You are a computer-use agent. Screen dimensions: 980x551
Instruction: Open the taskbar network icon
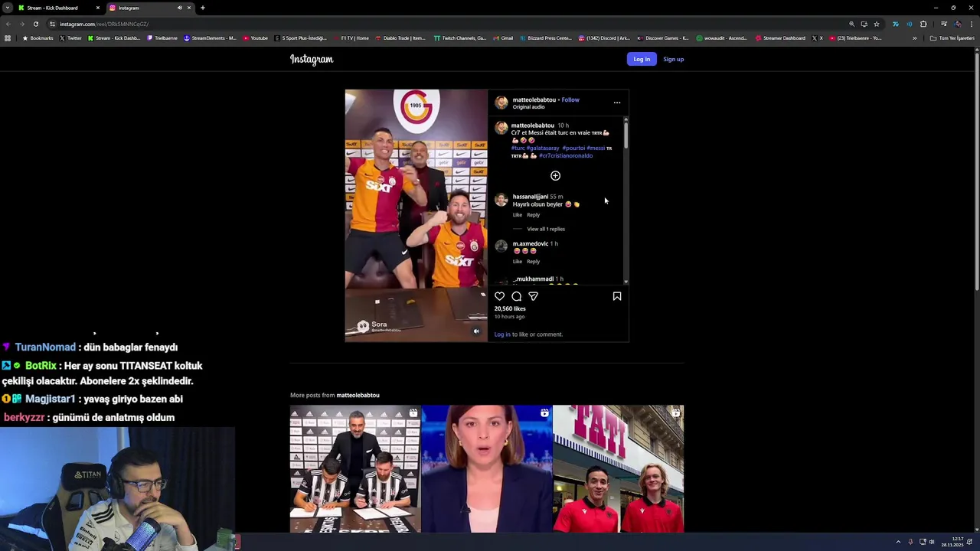923,542
